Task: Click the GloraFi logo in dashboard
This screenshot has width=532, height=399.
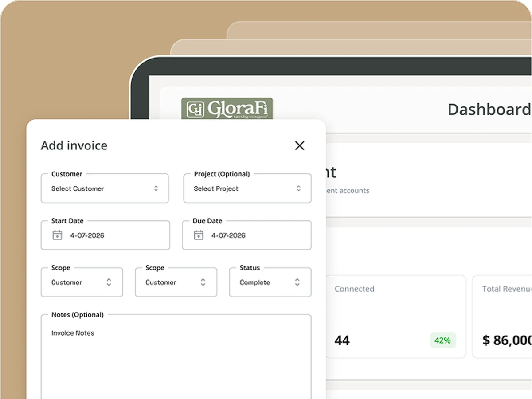Action: click(x=227, y=109)
